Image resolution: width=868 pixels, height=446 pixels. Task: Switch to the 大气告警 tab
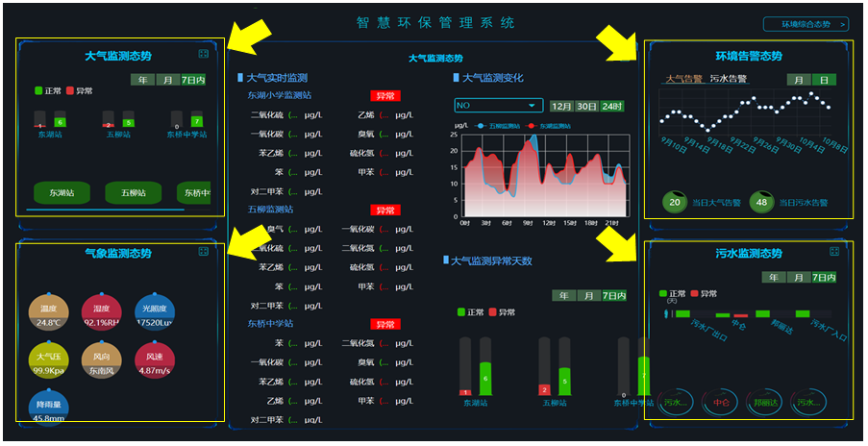683,79
